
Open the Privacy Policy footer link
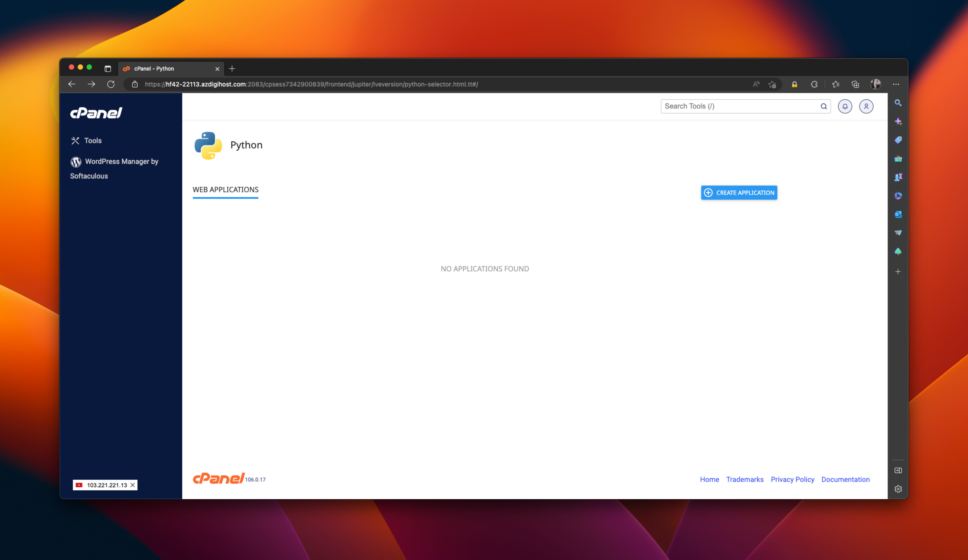coord(792,479)
